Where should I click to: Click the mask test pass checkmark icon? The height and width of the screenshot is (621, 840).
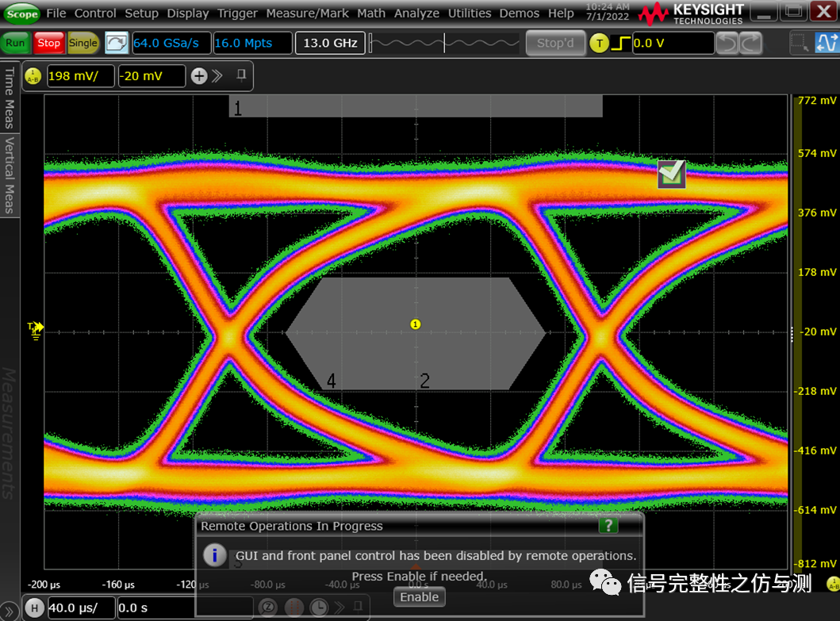tap(671, 174)
